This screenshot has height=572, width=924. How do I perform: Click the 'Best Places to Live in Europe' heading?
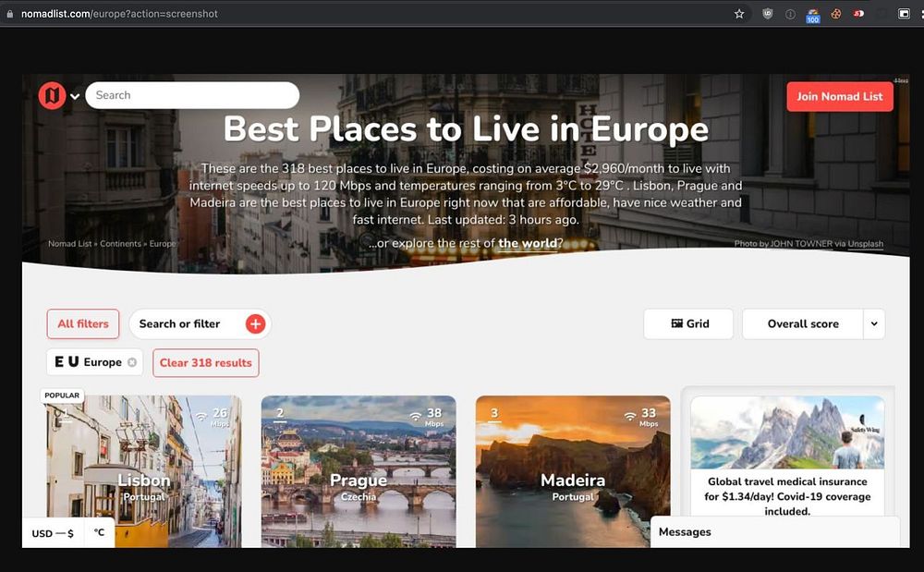point(466,129)
